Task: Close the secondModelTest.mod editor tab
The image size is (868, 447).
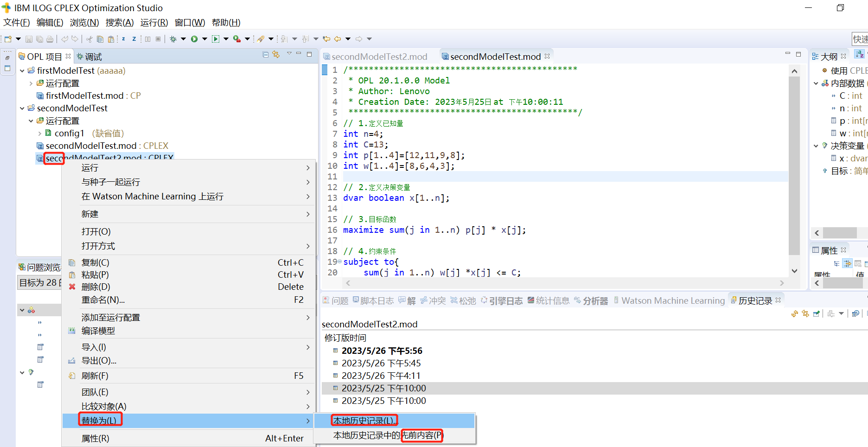Action: pos(547,56)
